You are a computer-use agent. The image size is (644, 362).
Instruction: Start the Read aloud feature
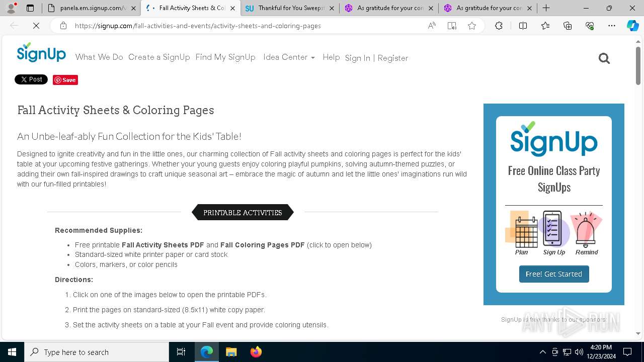coord(432,26)
